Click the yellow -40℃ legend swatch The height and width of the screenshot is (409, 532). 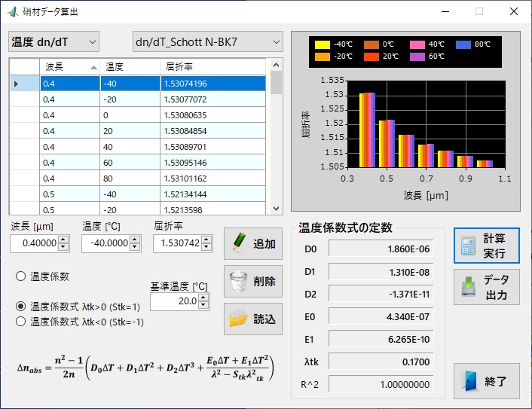pos(323,44)
